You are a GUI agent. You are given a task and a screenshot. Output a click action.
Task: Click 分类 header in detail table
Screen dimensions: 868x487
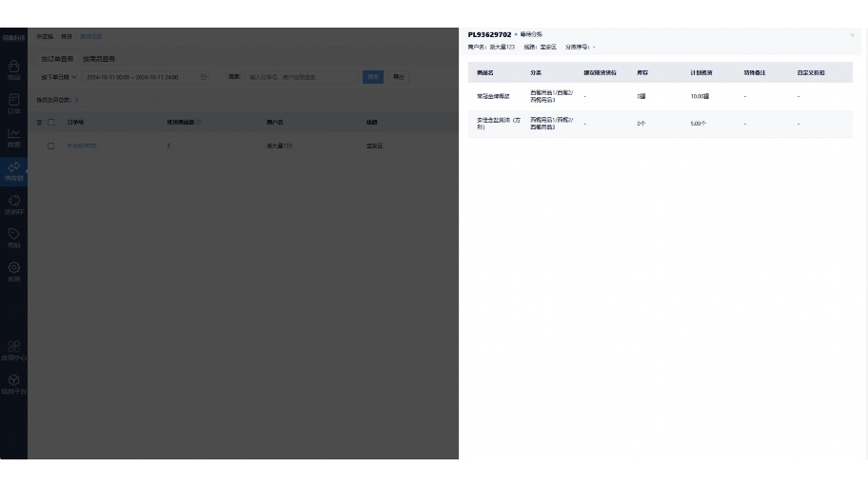(536, 72)
